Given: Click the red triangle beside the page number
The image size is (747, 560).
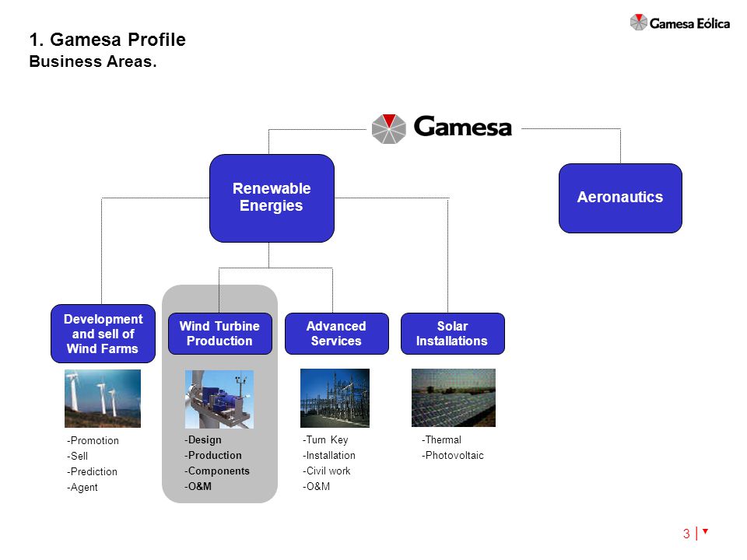Looking at the screenshot, I should tap(705, 531).
